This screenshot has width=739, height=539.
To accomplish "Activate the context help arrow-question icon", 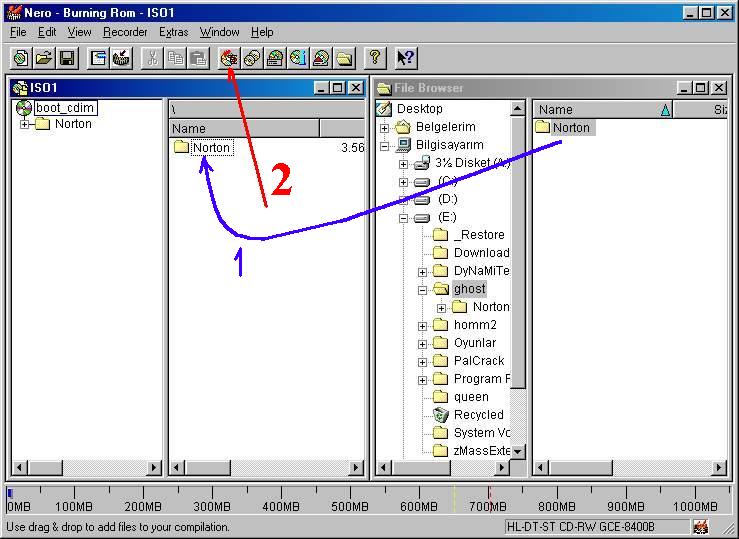I will pyautogui.click(x=405, y=58).
